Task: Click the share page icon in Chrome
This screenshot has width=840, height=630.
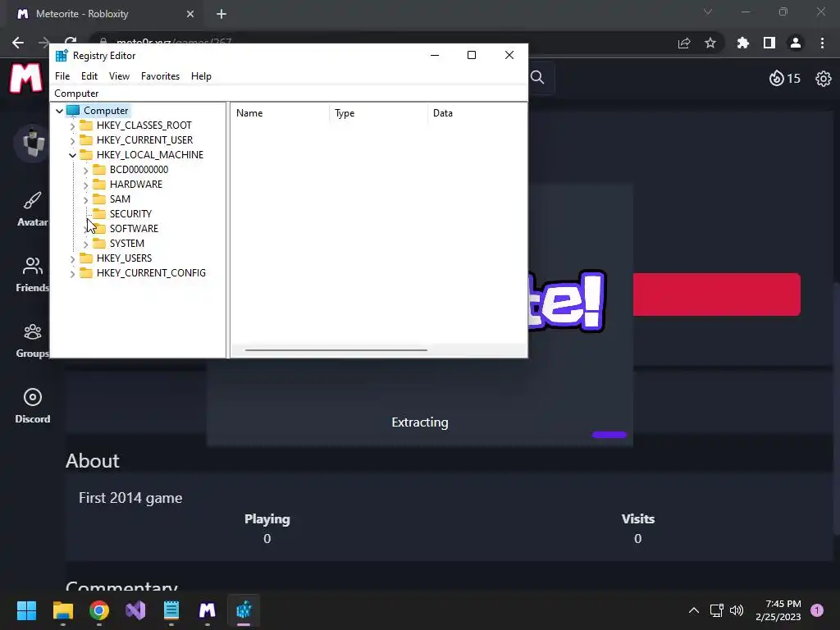Action: 684,43
